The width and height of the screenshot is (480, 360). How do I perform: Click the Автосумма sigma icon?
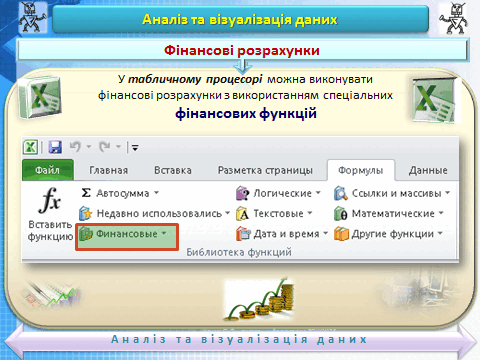click(x=86, y=193)
